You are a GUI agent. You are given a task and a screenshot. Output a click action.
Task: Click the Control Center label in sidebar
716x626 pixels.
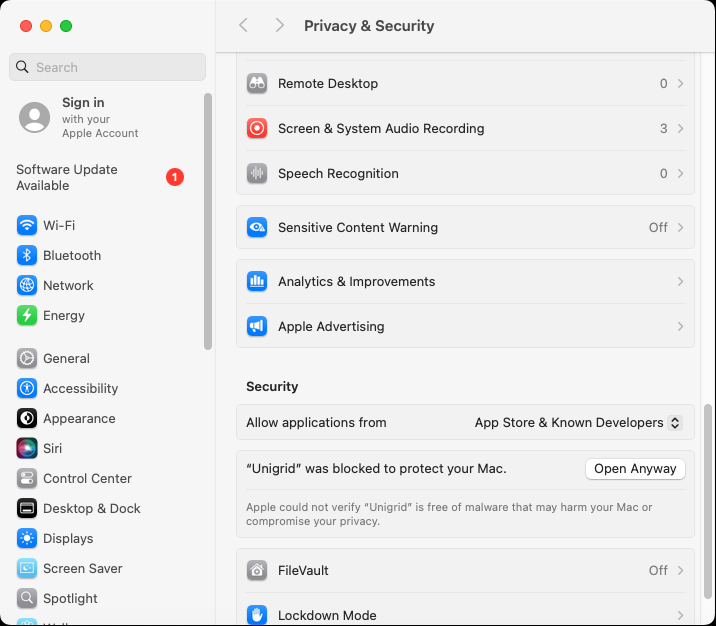(87, 479)
